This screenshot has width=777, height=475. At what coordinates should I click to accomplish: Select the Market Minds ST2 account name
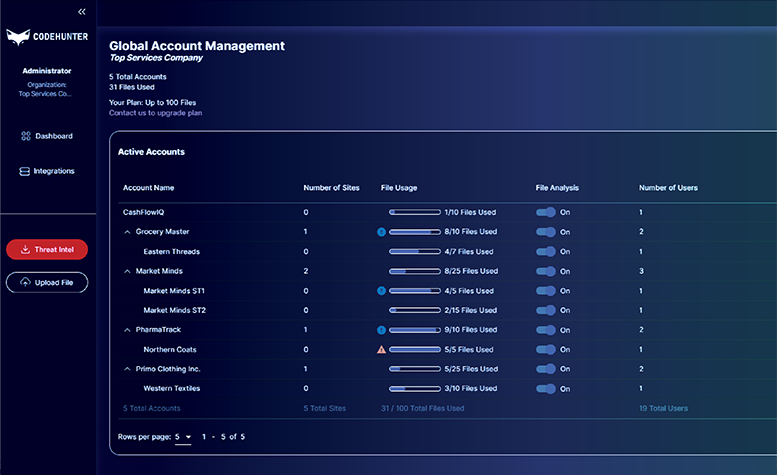click(174, 310)
